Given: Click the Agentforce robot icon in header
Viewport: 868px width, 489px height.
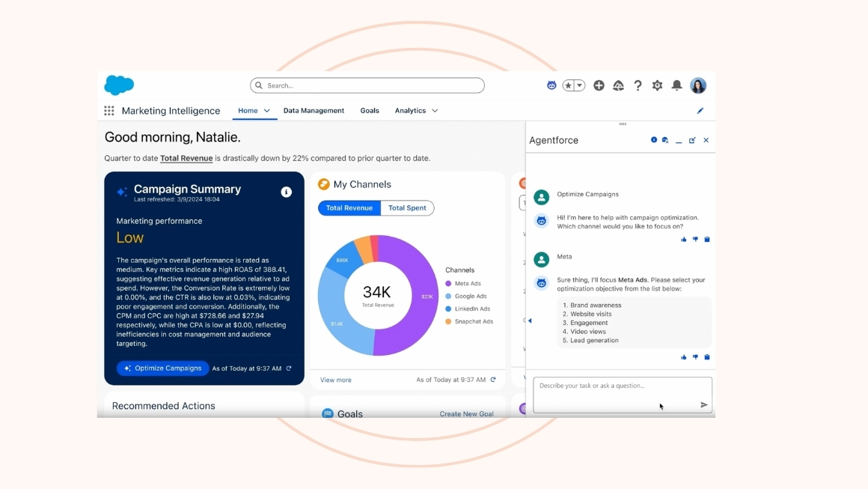Looking at the screenshot, I should pyautogui.click(x=551, y=85).
